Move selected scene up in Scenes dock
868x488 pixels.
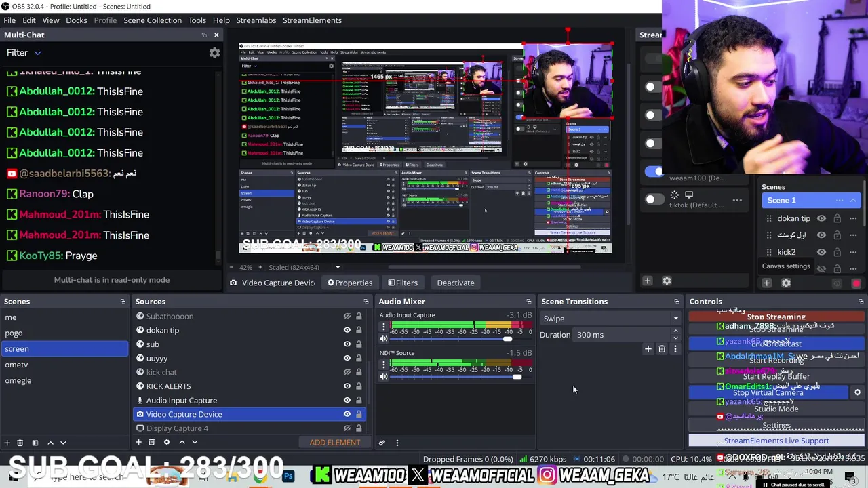coord(50,443)
